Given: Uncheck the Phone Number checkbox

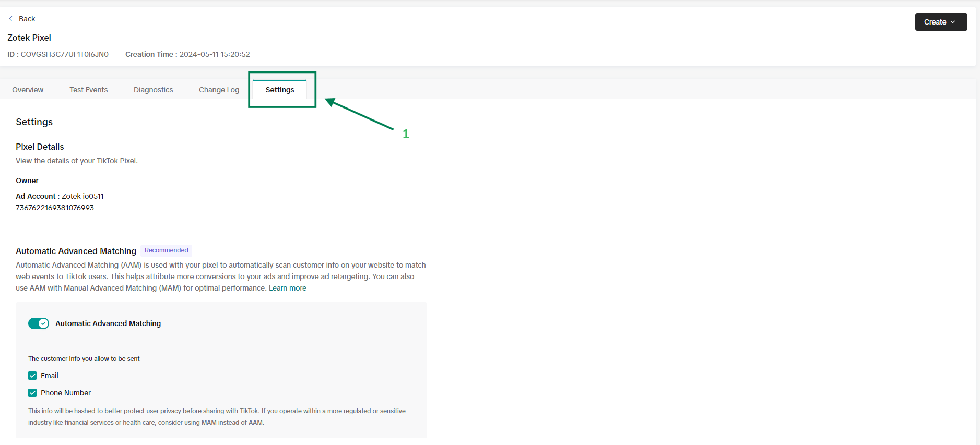Looking at the screenshot, I should 32,393.
